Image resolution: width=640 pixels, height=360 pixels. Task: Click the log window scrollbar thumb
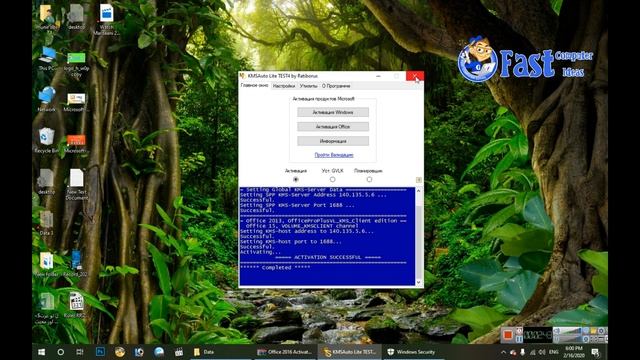coord(418,241)
